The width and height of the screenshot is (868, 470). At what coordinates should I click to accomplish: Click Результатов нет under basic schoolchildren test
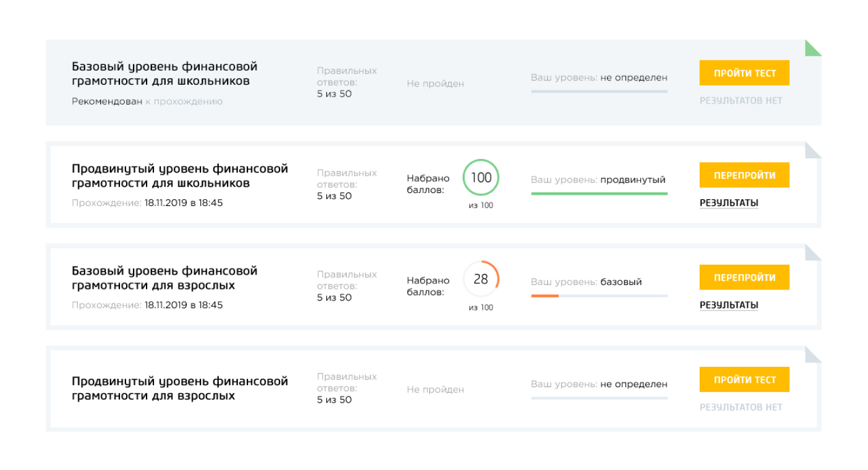click(x=741, y=101)
